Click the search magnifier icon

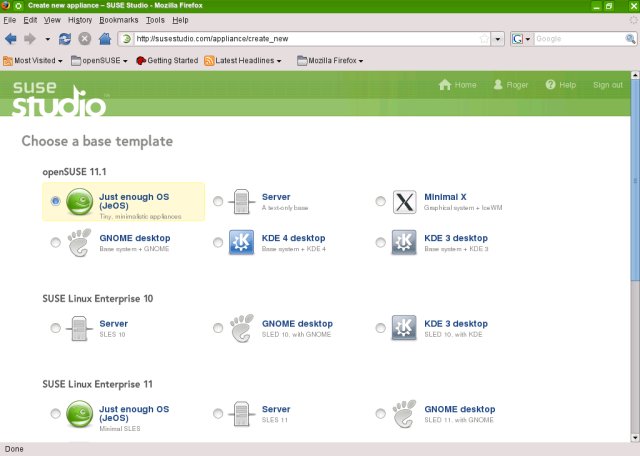click(630, 39)
